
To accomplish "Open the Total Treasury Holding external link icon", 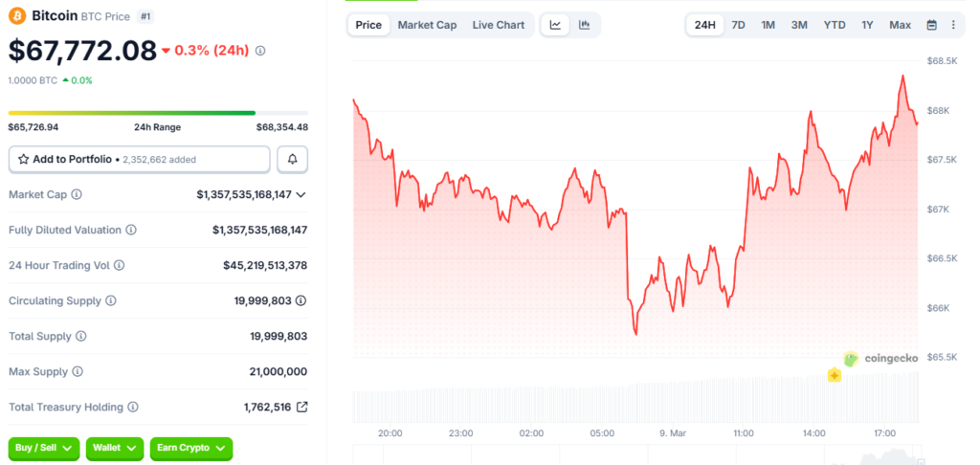I will tap(302, 407).
